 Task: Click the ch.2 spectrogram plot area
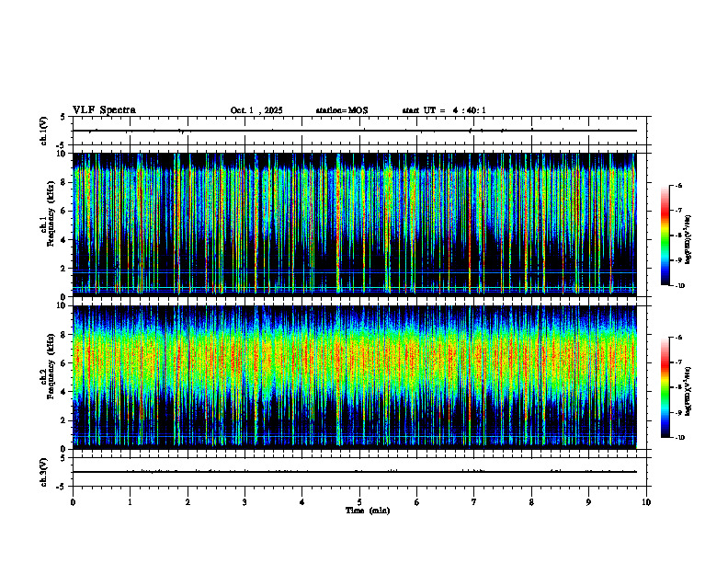354,377
